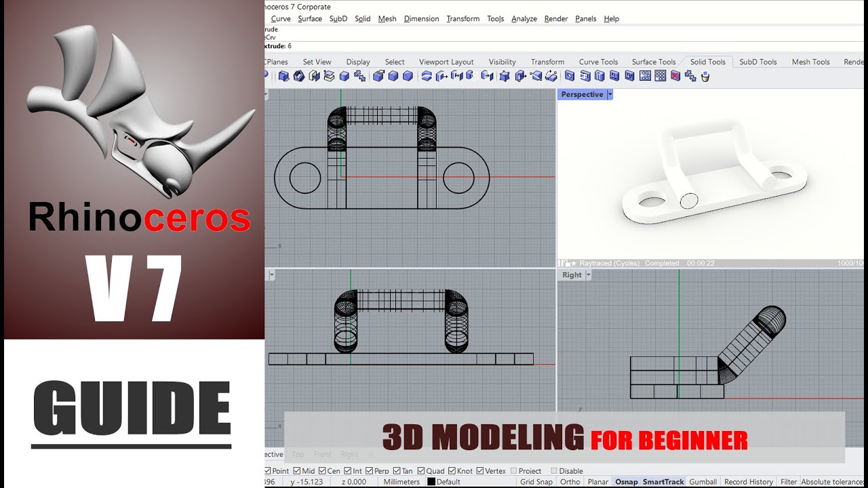Click the Boolean difference icon
The width and height of the screenshot is (868, 488).
pyautogui.click(x=393, y=76)
